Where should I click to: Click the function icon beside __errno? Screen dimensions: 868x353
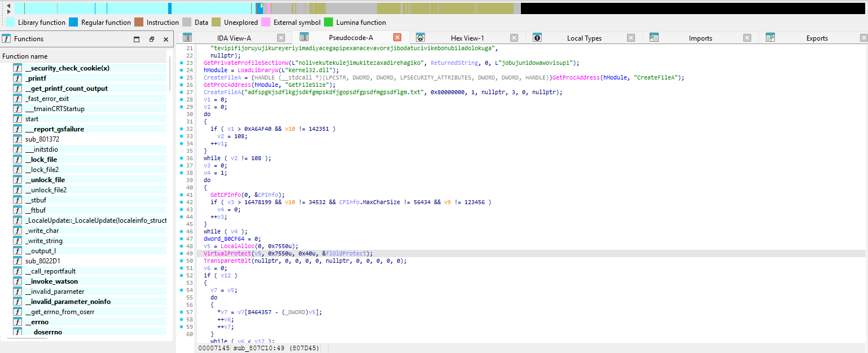17,322
